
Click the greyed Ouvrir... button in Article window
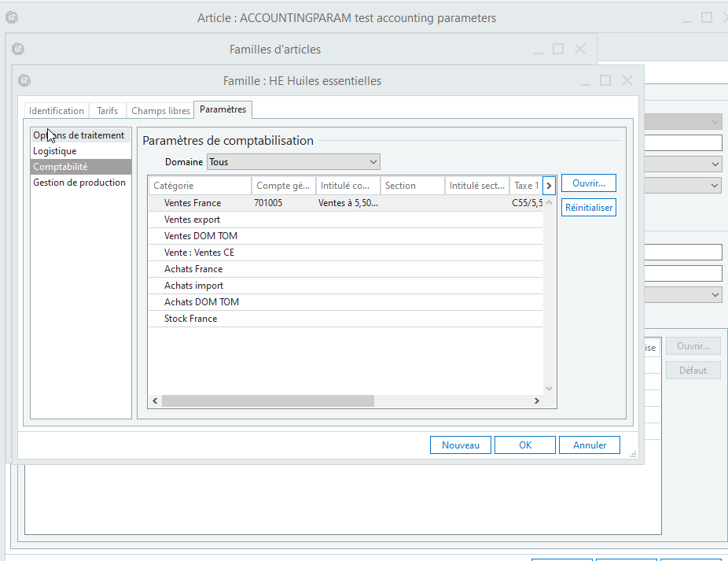[x=693, y=346]
